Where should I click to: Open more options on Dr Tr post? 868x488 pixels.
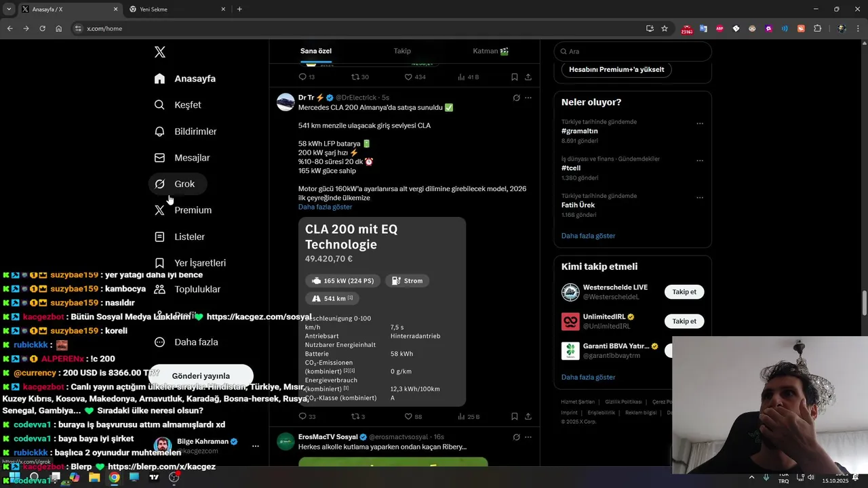(528, 98)
